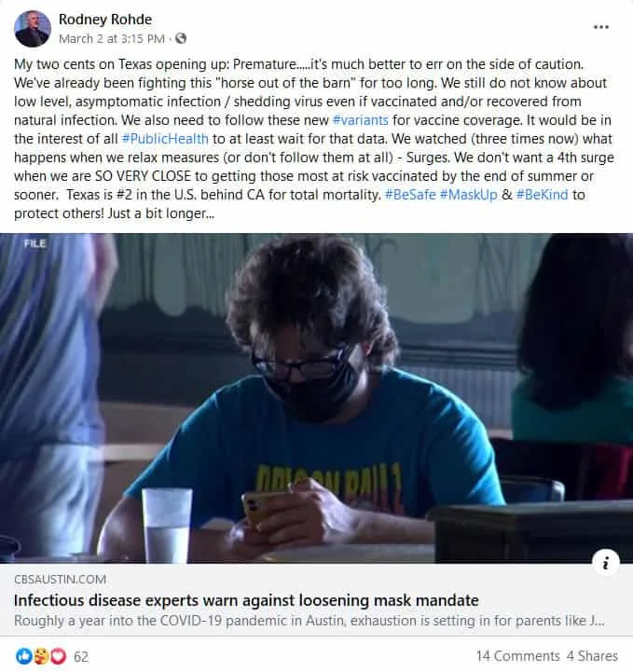The image size is (633, 672).
Task: Open the headline about loosening mask mandate
Action: pos(246,600)
